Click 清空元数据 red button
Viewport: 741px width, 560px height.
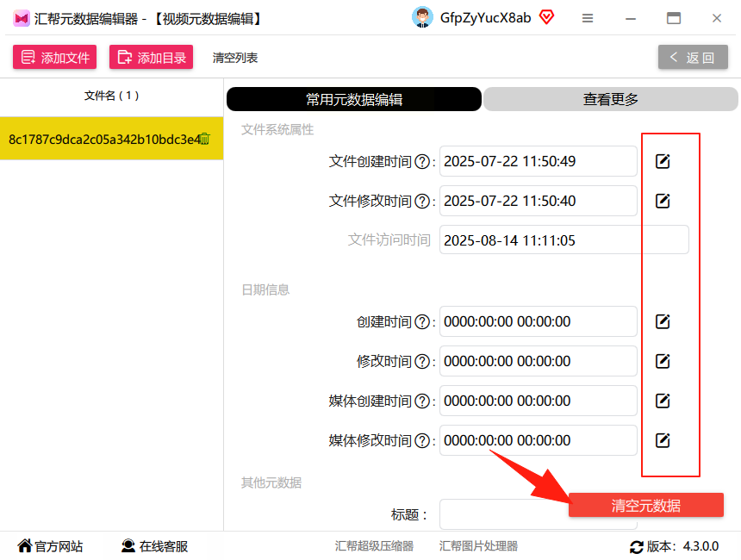646,505
